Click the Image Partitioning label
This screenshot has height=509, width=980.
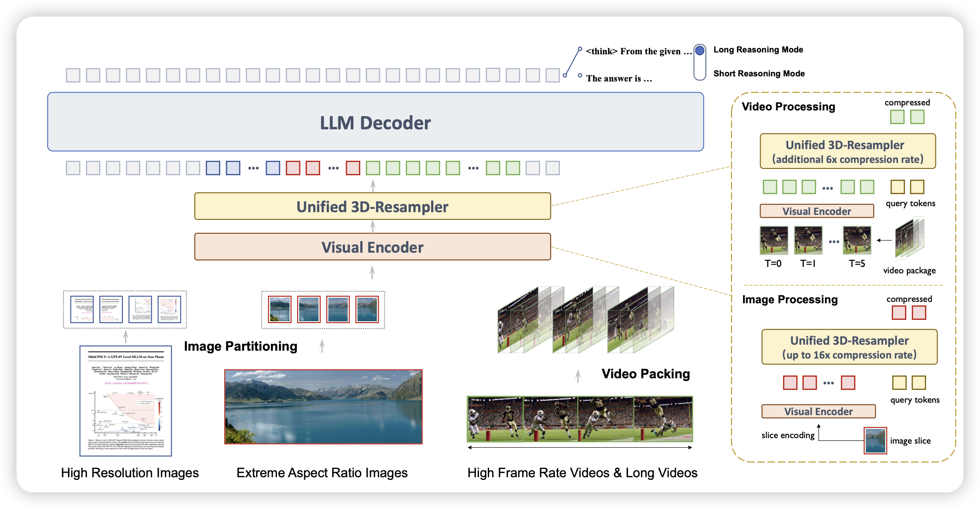pos(240,346)
